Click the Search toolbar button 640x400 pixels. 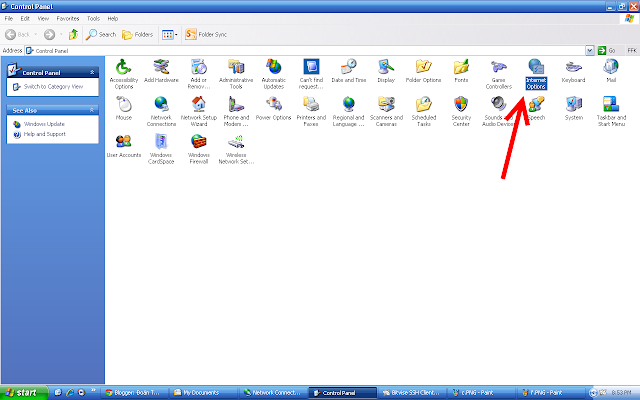101,35
